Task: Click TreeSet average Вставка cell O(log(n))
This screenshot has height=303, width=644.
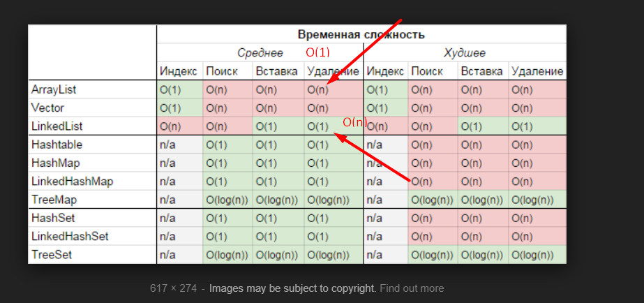Action: (278, 255)
